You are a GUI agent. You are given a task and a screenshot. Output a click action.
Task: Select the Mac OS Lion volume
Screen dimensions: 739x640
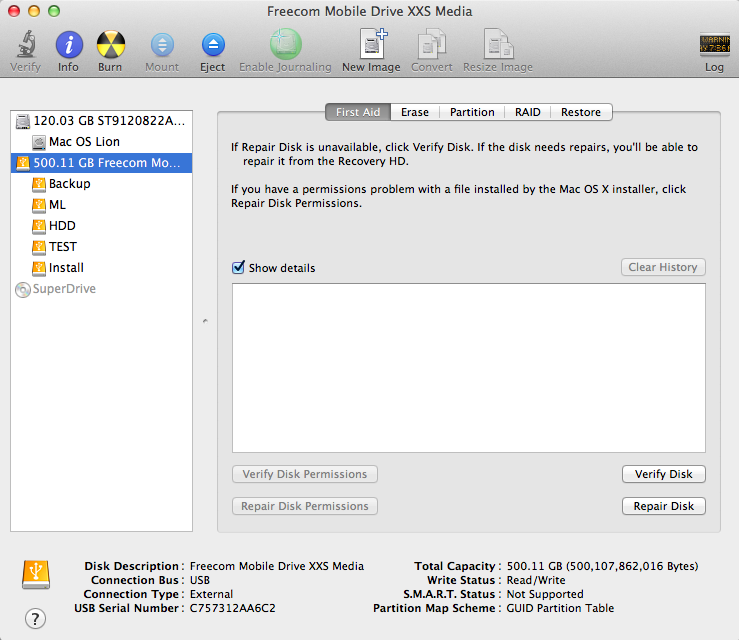point(101,142)
